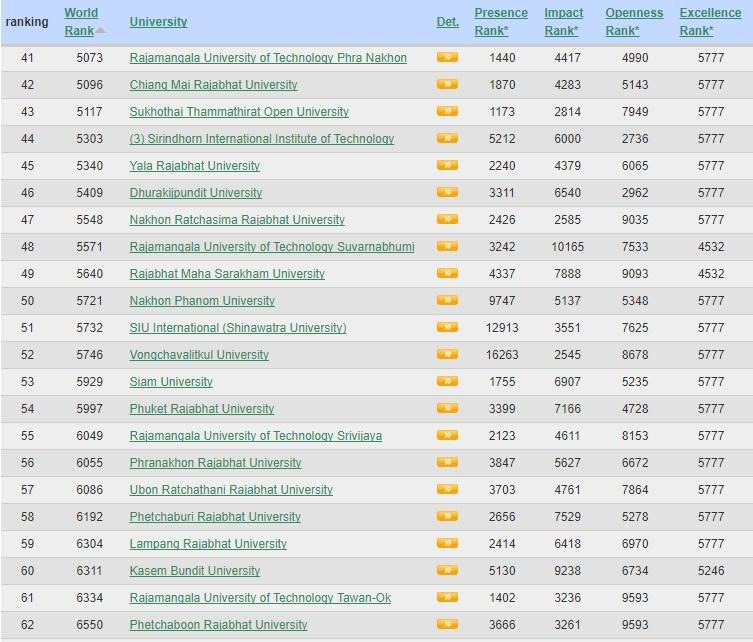This screenshot has height=642, width=753.
Task: Open SIU International (Shinawatra University) link
Action: point(238,327)
